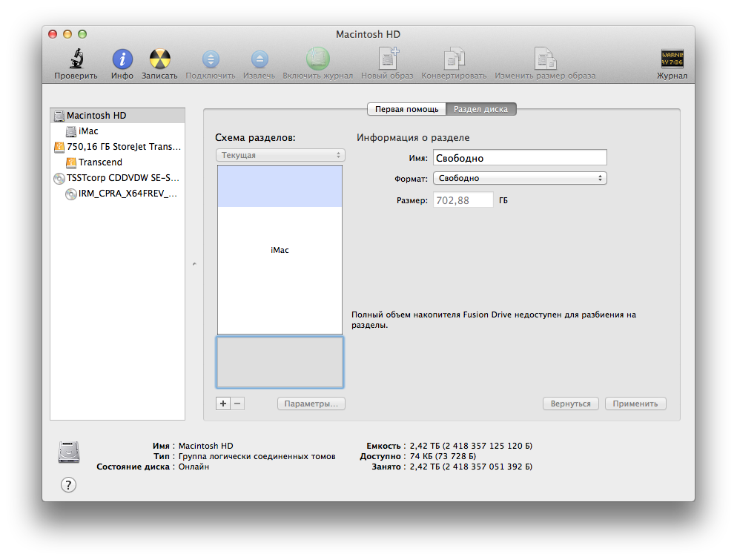Select the Transcend volume in sidebar

[117, 162]
